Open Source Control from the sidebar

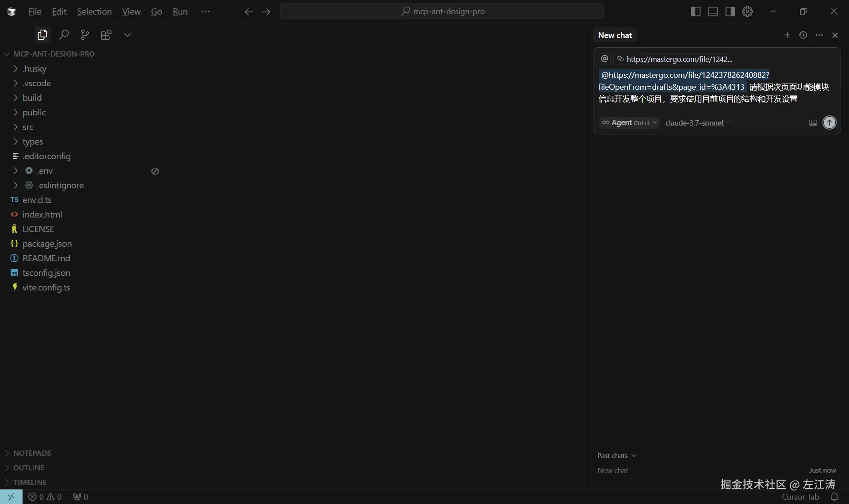(84, 34)
